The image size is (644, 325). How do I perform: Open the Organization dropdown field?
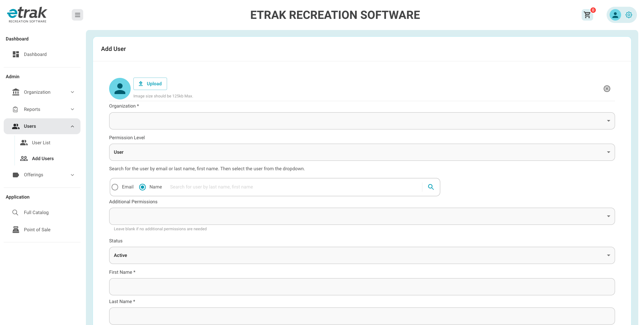click(x=362, y=121)
